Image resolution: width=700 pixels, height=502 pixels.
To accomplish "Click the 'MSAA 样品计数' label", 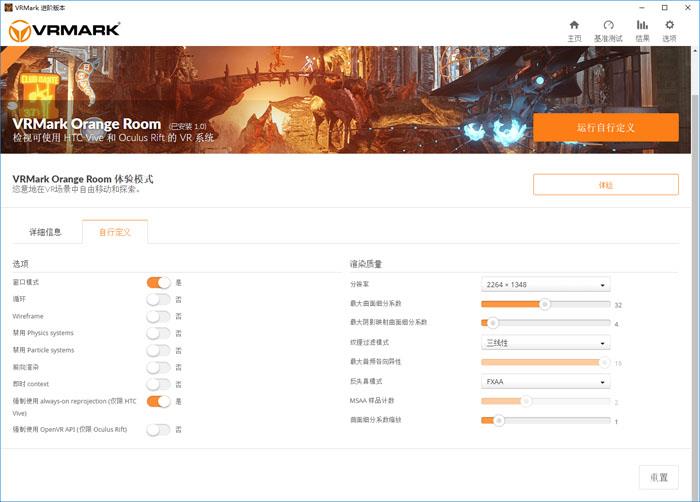I will pyautogui.click(x=372, y=401).
